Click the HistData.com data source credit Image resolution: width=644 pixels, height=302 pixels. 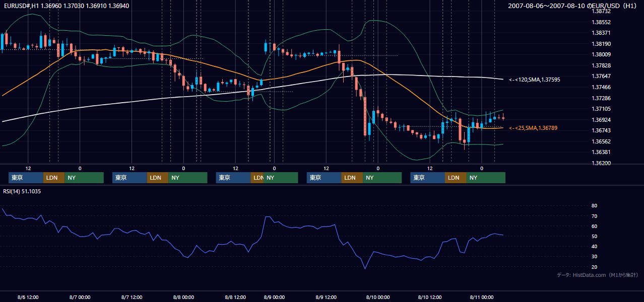(598, 275)
